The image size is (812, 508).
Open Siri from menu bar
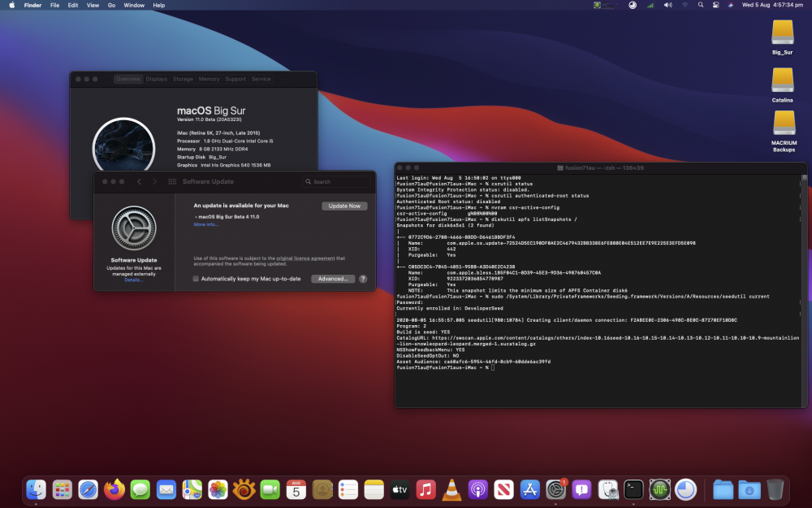tap(731, 5)
